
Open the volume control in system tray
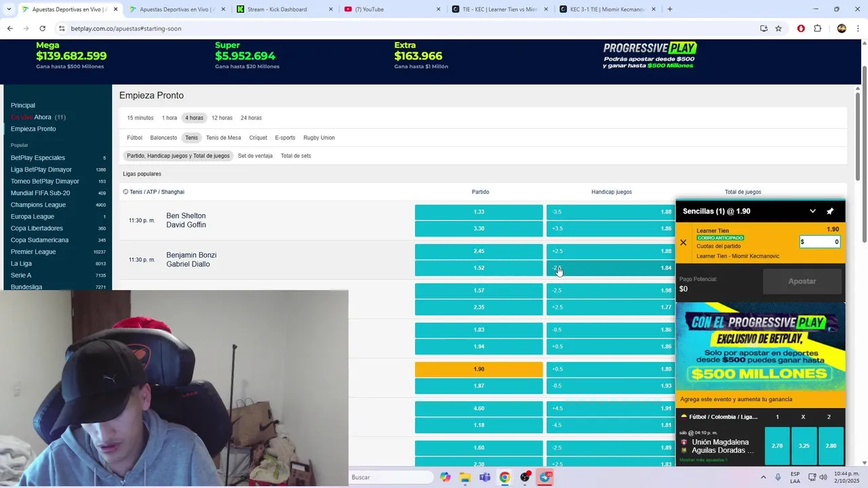click(823, 477)
